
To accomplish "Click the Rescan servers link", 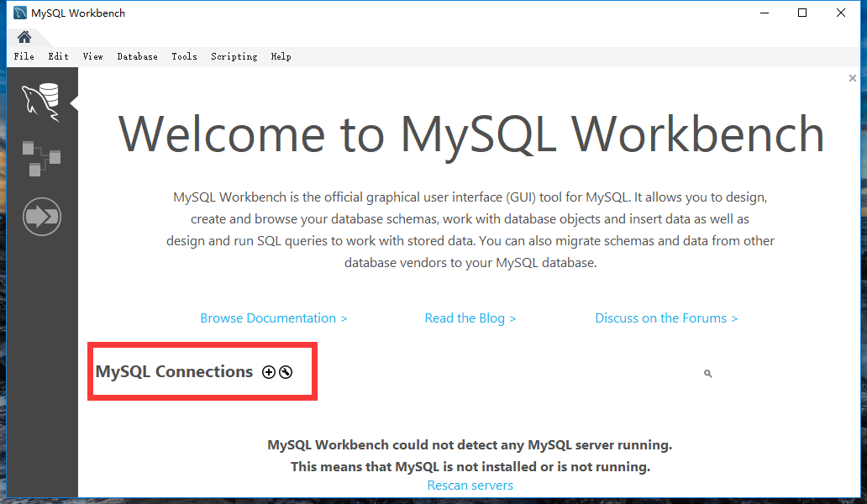I will pyautogui.click(x=470, y=486).
